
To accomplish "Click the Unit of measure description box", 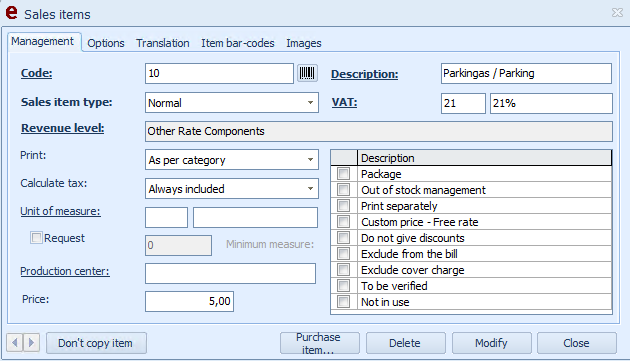I will [x=256, y=217].
